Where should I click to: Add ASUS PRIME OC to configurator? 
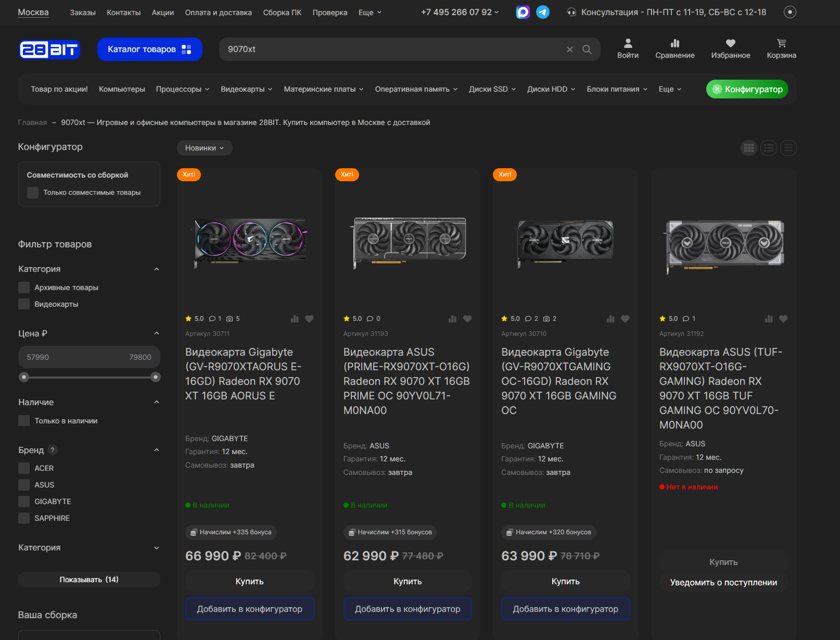tap(408, 609)
